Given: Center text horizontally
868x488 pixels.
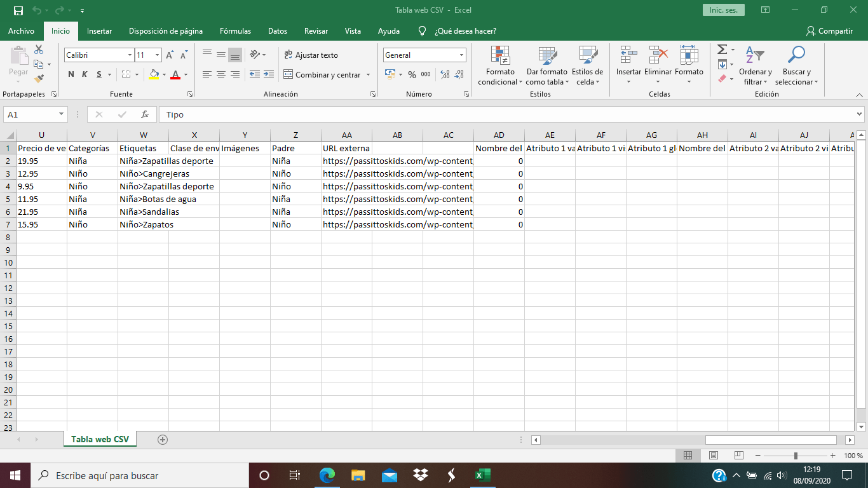Looking at the screenshot, I should point(221,74).
